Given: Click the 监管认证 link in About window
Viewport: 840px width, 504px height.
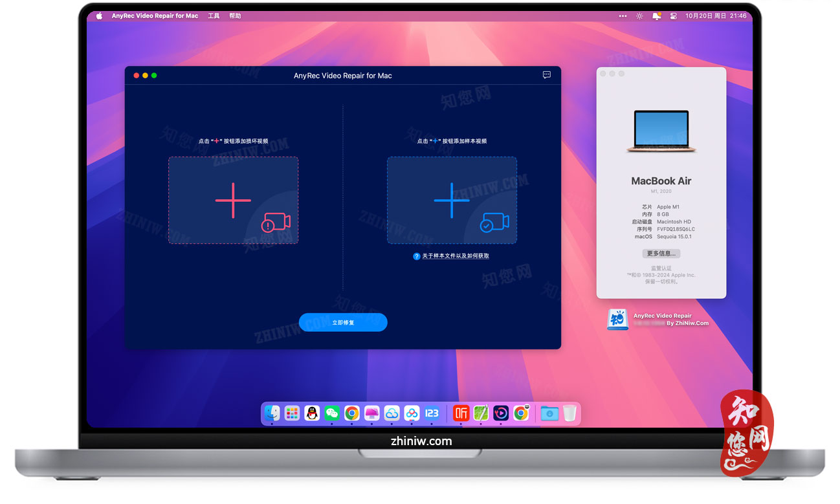Looking at the screenshot, I should click(x=661, y=268).
